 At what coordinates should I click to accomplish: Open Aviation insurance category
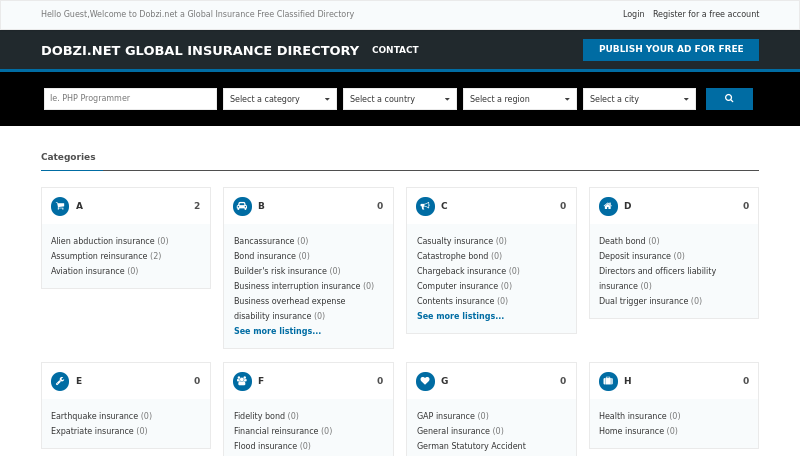pyautogui.click(x=87, y=271)
